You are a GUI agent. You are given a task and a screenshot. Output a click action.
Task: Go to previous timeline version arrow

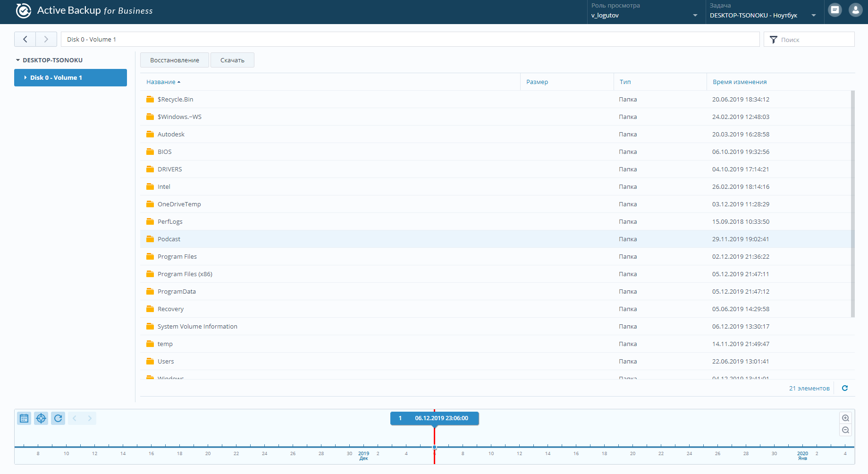[75, 418]
